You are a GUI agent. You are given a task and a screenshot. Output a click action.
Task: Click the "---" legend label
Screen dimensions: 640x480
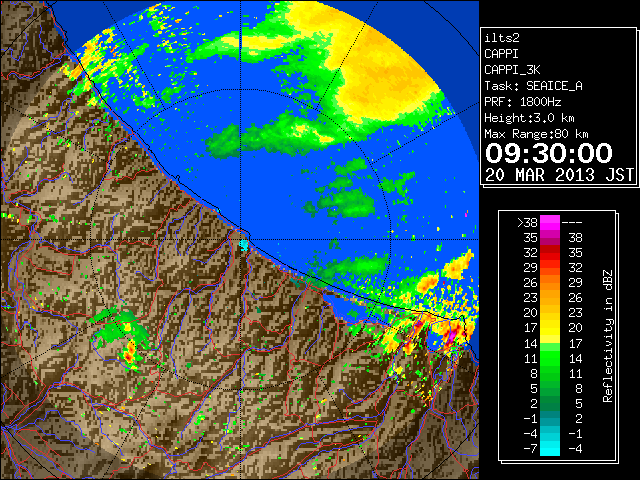[572, 223]
